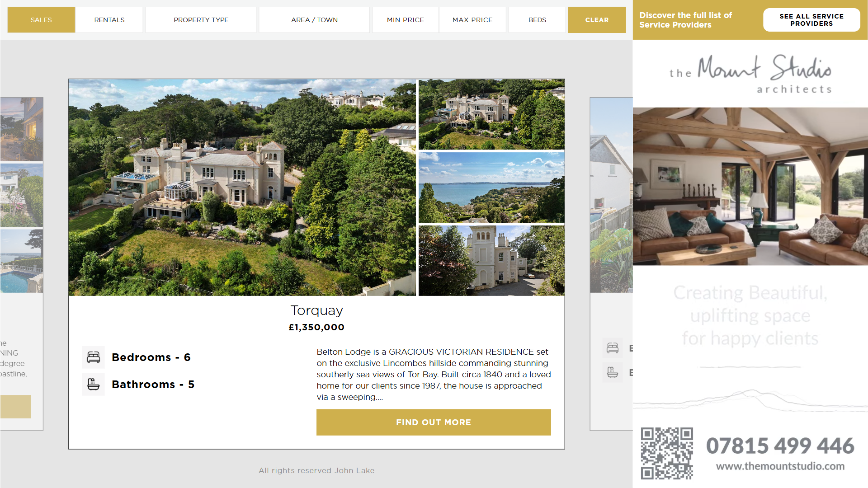Screen dimensions: 868x488
Task: Click the QR code in the Mount Studio ad
Action: tap(667, 453)
